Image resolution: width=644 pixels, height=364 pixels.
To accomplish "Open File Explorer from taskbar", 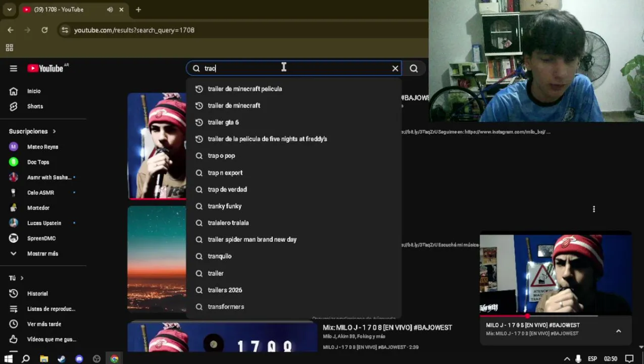I will tap(44, 359).
